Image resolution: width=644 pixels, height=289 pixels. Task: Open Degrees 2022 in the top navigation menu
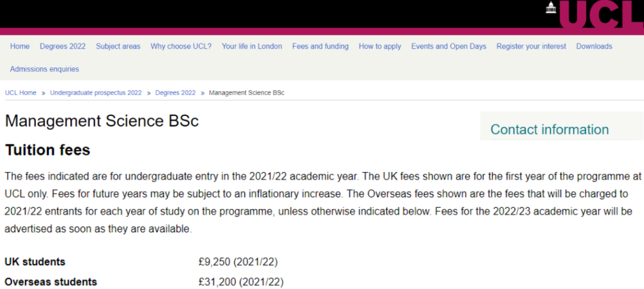(x=63, y=47)
